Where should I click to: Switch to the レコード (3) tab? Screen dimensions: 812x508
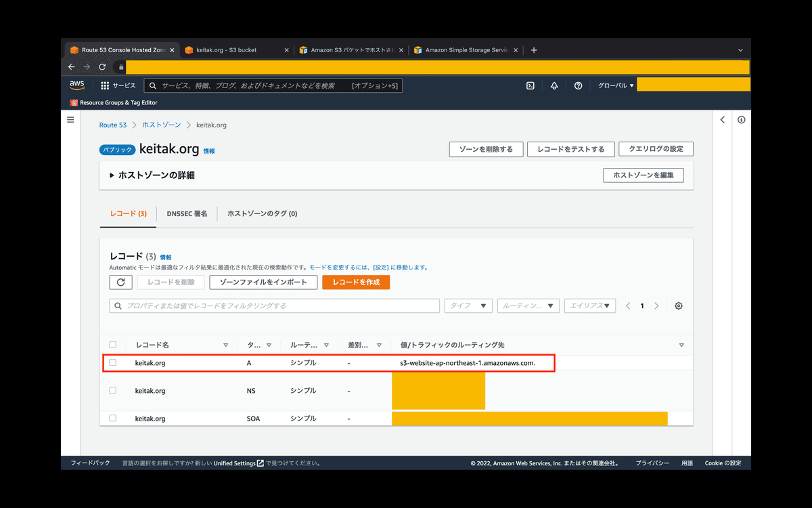tap(129, 213)
